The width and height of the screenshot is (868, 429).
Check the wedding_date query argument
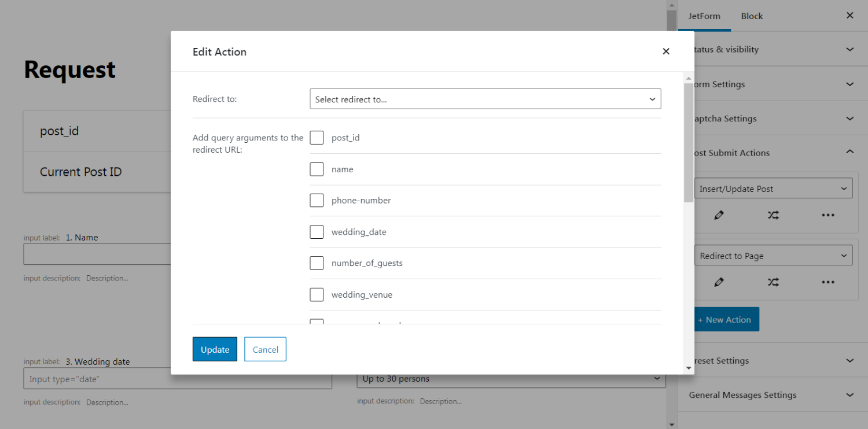[x=317, y=231]
